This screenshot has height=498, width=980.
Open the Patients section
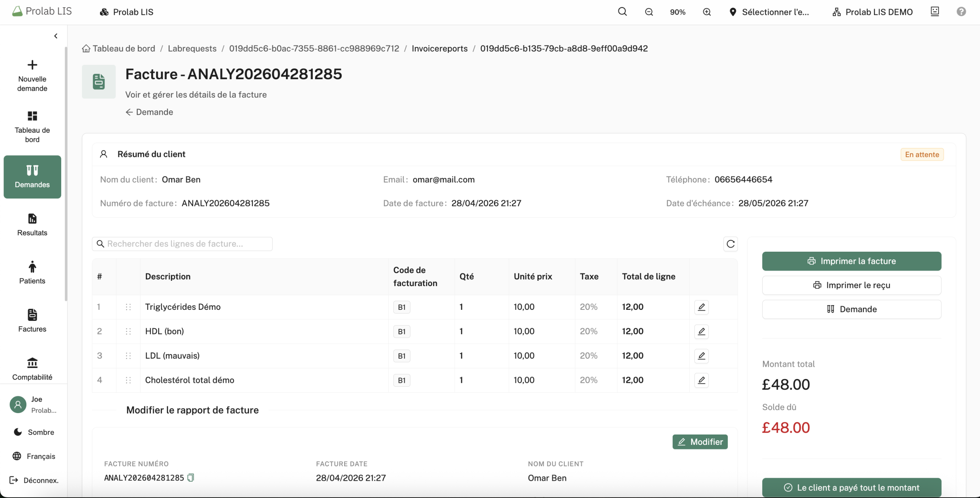[32, 273]
